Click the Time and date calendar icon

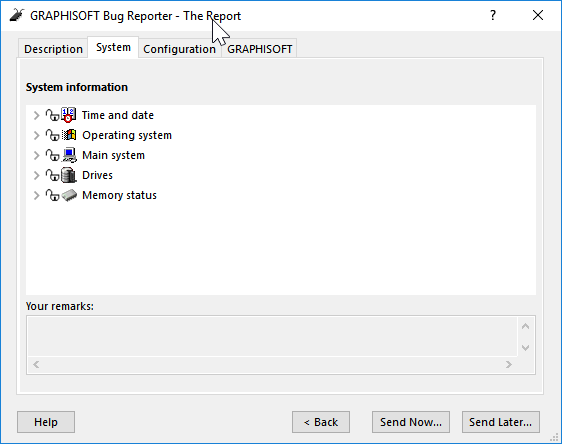[68, 115]
